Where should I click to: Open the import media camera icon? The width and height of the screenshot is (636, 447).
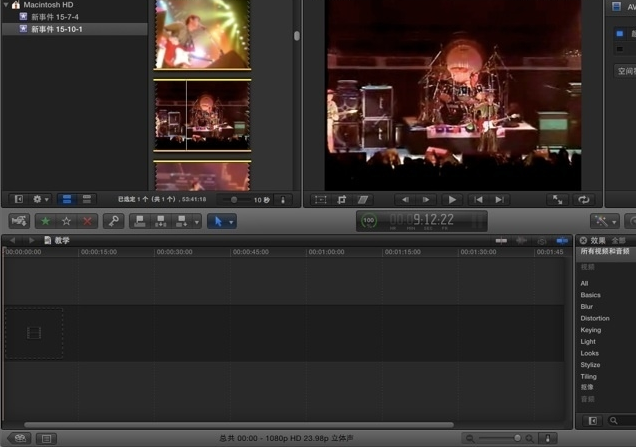(18, 221)
